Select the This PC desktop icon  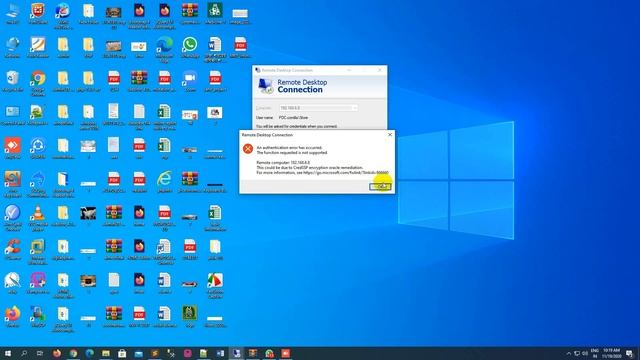click(12, 13)
